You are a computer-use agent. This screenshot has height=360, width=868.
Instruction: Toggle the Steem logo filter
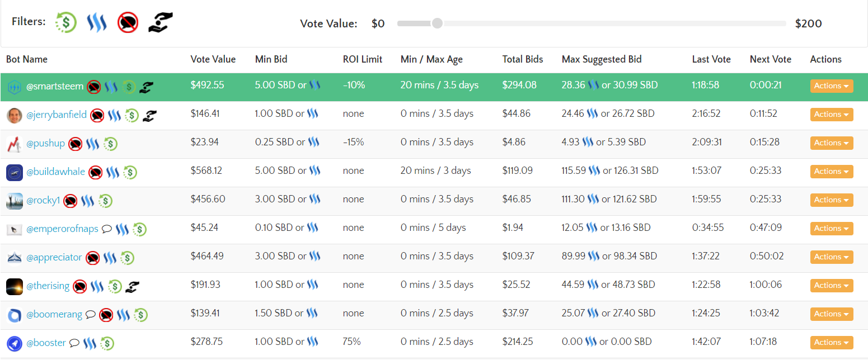point(97,23)
